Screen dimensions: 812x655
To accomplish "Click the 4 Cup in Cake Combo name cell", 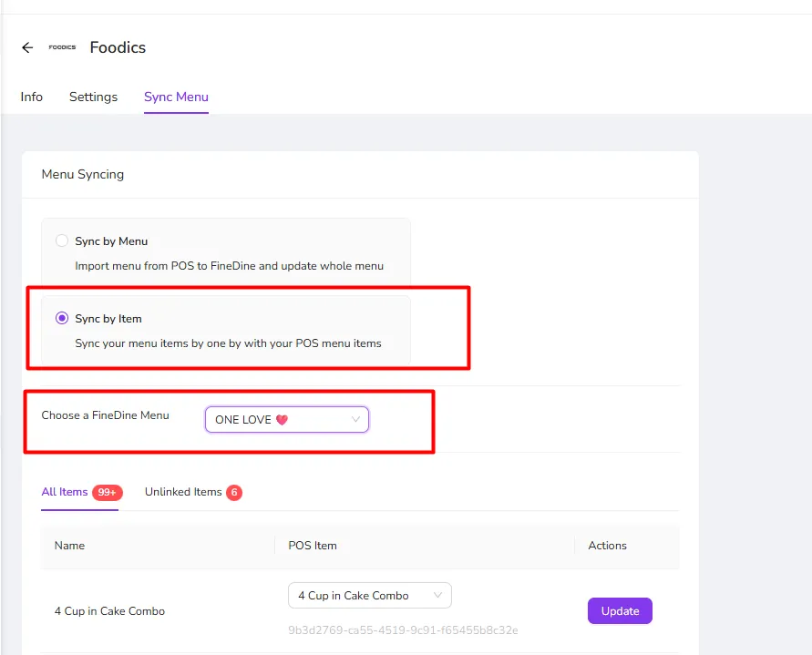I will pos(109,611).
